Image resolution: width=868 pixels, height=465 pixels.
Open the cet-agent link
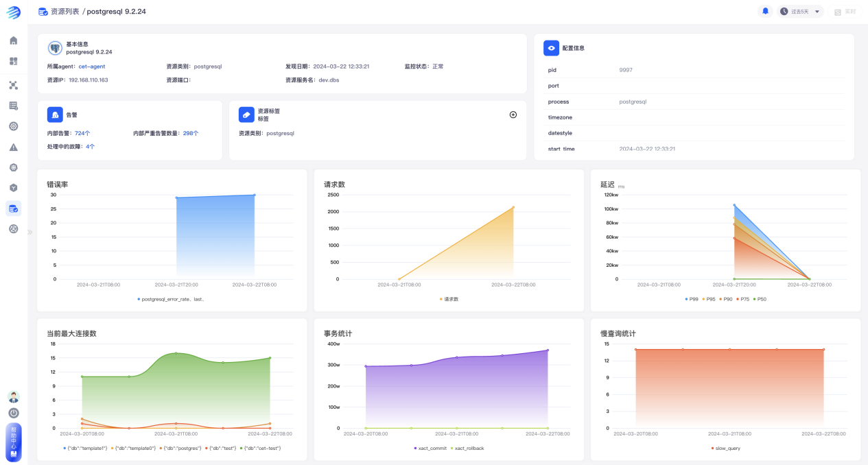(92, 67)
